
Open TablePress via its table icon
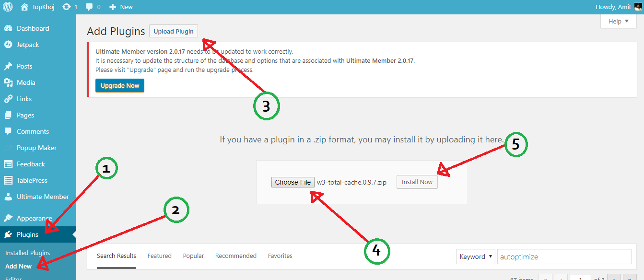pyautogui.click(x=8, y=180)
